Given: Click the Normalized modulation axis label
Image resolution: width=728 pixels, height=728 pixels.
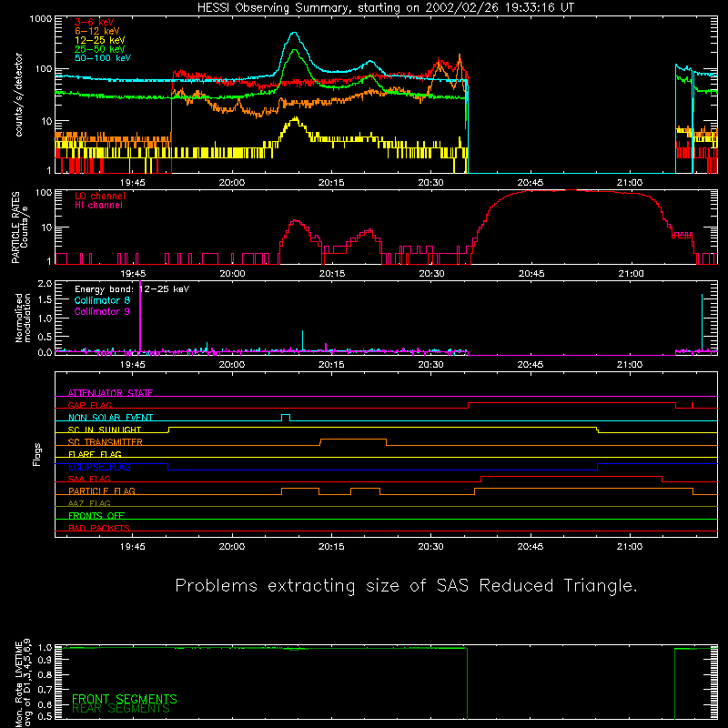Looking at the screenshot, I should [x=23, y=318].
